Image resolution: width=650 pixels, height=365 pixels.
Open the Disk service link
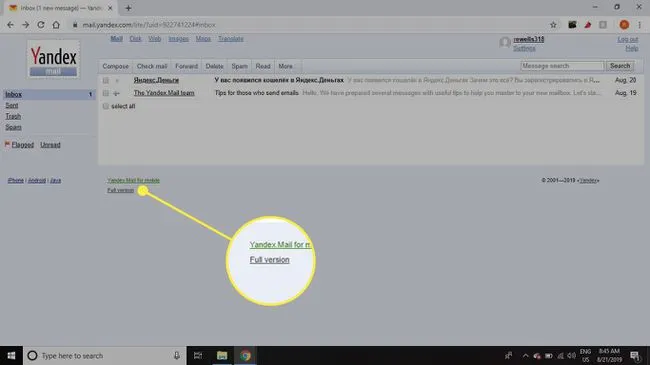click(x=135, y=39)
